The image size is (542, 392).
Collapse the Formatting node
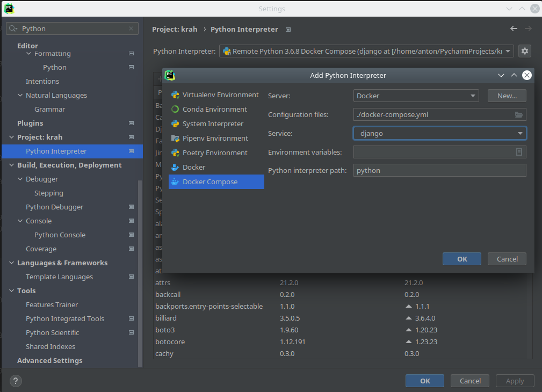28,54
